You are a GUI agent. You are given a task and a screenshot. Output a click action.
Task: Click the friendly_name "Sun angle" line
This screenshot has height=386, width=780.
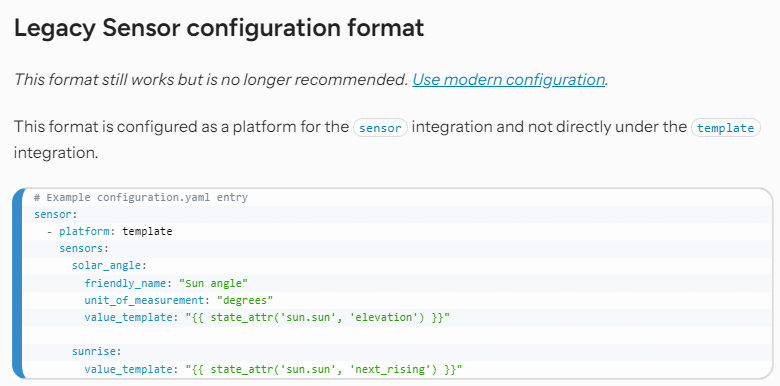tap(166, 283)
